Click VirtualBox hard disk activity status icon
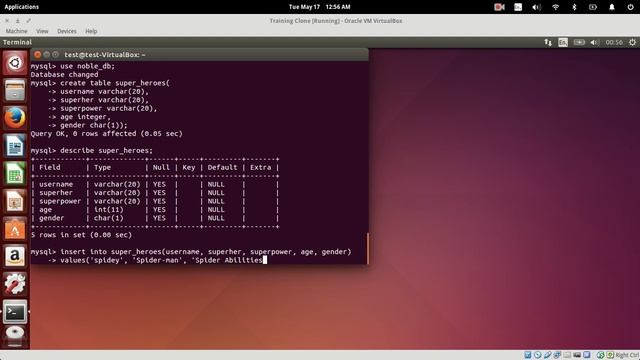 528,355
